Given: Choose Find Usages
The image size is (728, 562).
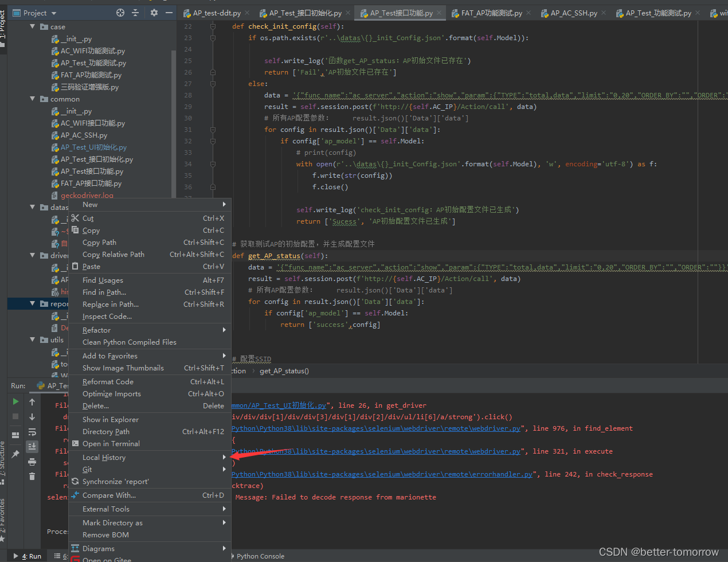Looking at the screenshot, I should pos(150,280).
